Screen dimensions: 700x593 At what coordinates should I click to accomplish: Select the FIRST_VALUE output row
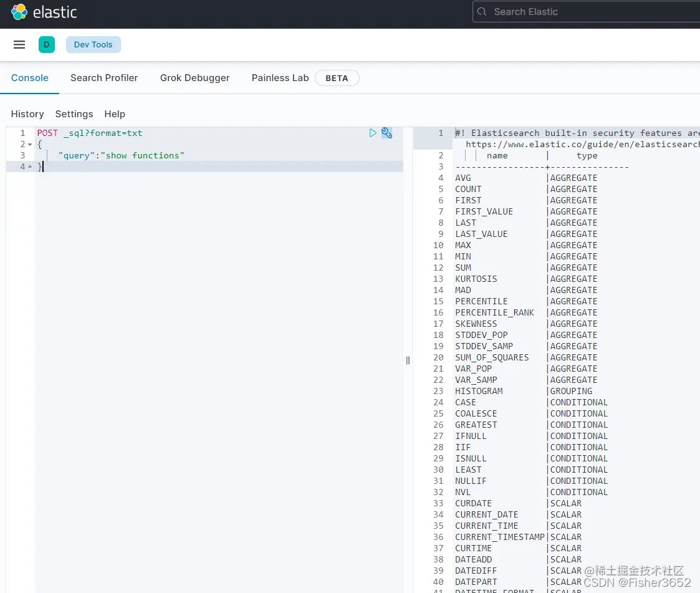pyautogui.click(x=526, y=211)
